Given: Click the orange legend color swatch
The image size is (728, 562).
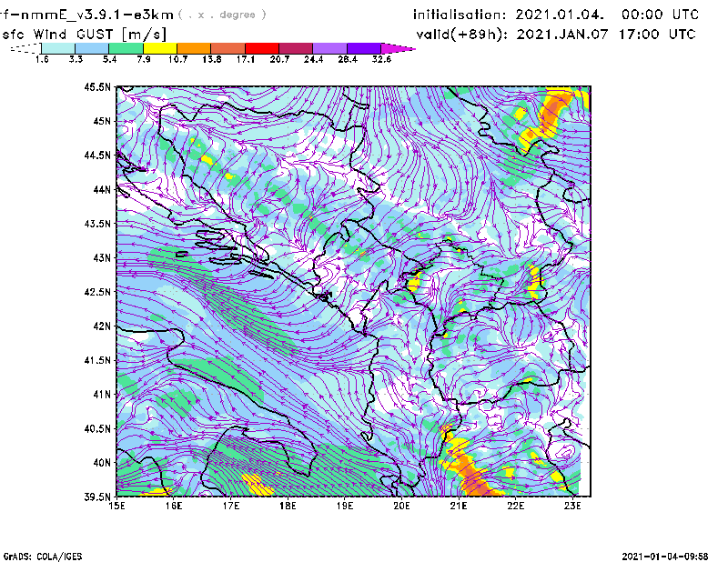Looking at the screenshot, I should click(194, 48).
